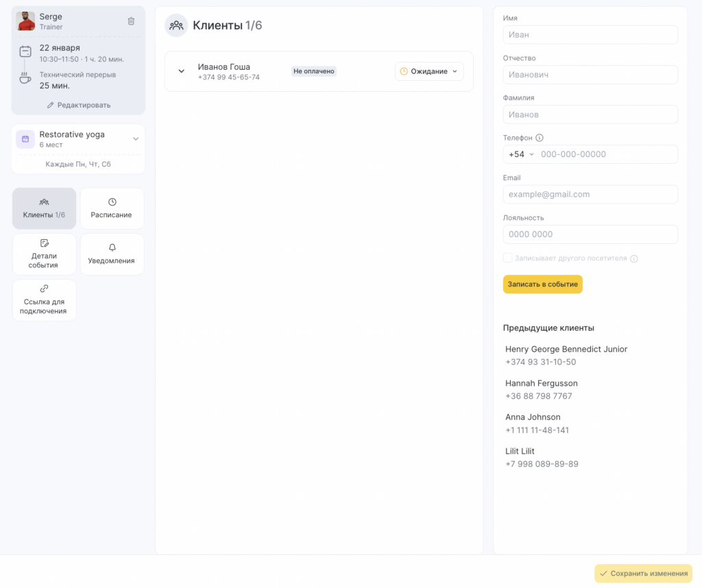This screenshot has height=588, width=702.
Task: Enable Записывает другого посетителя checkbox
Action: tap(508, 258)
